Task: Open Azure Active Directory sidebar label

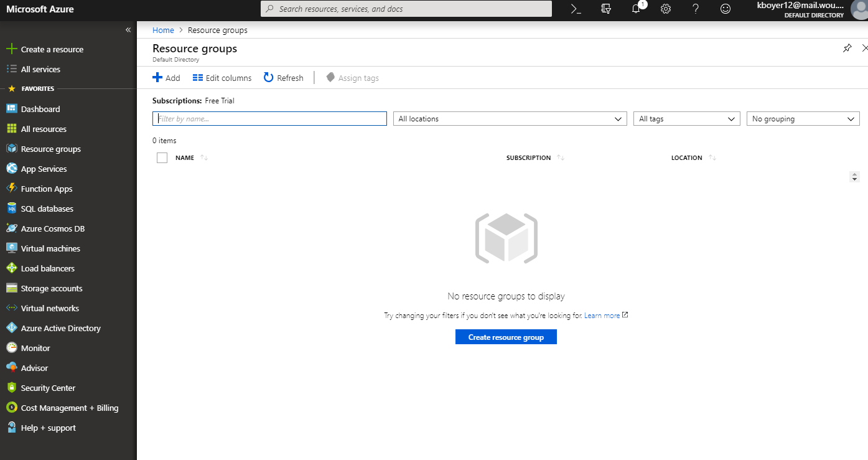Action: (x=61, y=328)
